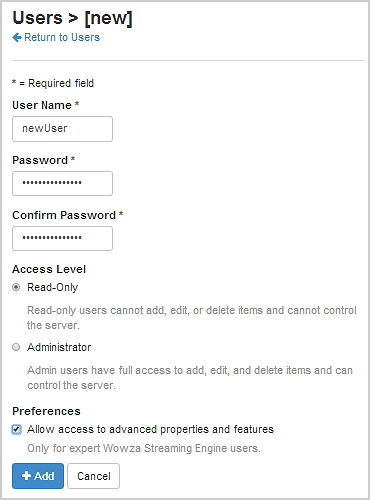
Task: Click the Access Level section heading
Action: tap(49, 269)
